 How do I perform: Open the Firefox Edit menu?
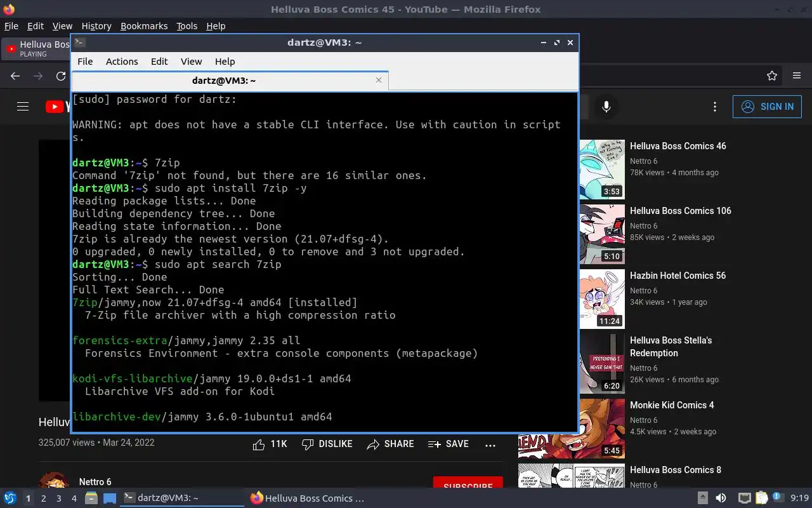click(36, 26)
